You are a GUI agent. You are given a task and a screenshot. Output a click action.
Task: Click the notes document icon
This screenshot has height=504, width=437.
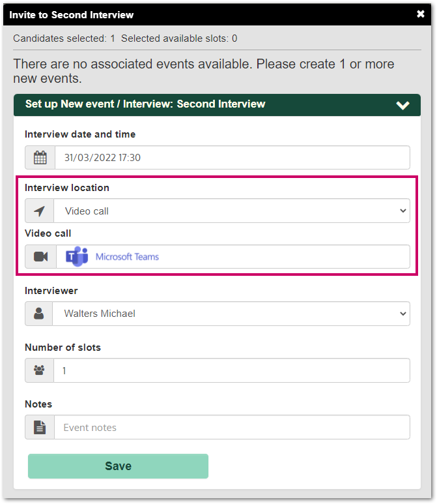[x=40, y=428]
